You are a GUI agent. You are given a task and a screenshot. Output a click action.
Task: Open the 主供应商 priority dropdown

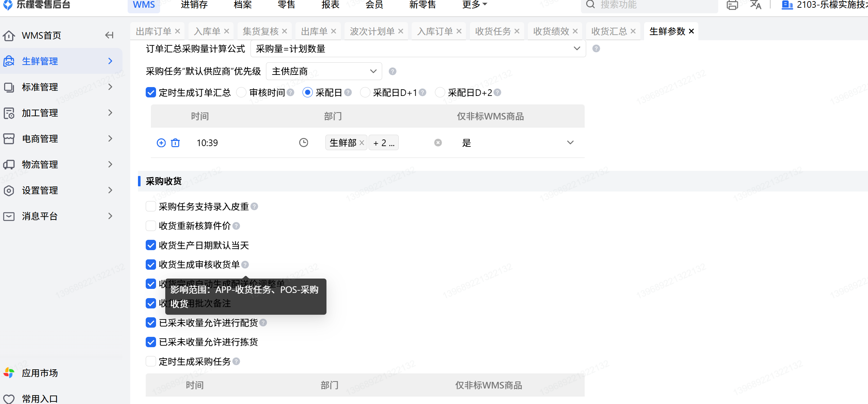pos(324,71)
